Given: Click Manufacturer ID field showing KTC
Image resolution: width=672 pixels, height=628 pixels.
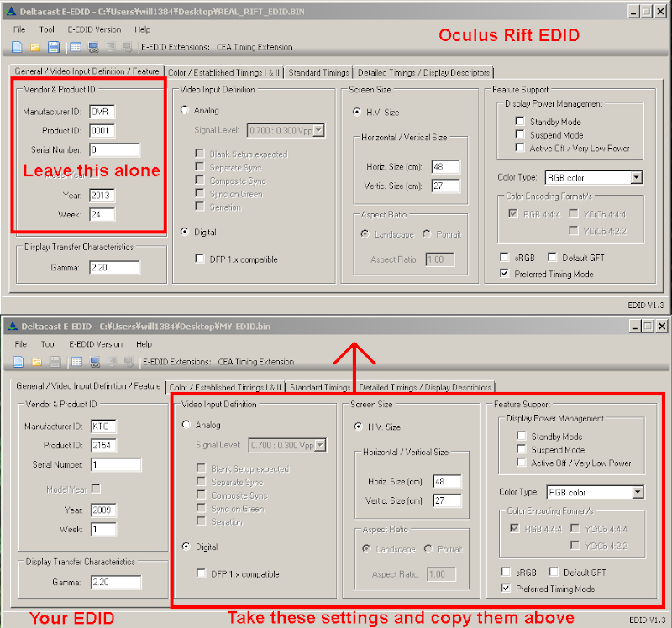Looking at the screenshot, I should [103, 427].
